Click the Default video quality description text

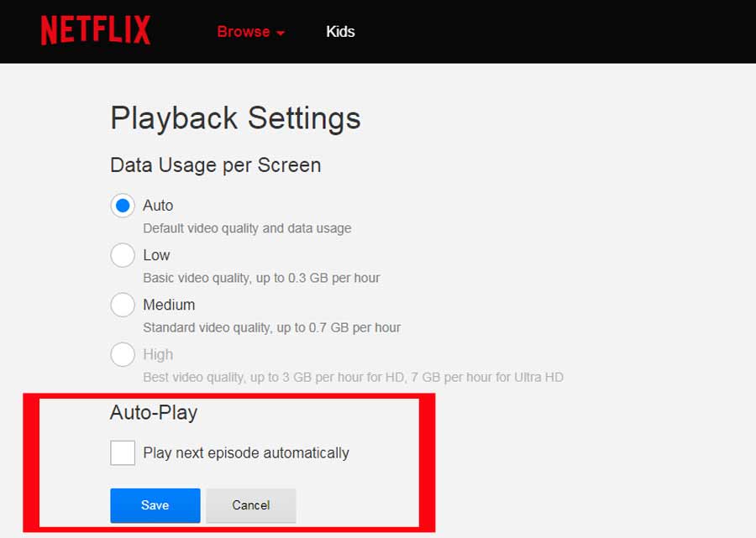click(247, 228)
